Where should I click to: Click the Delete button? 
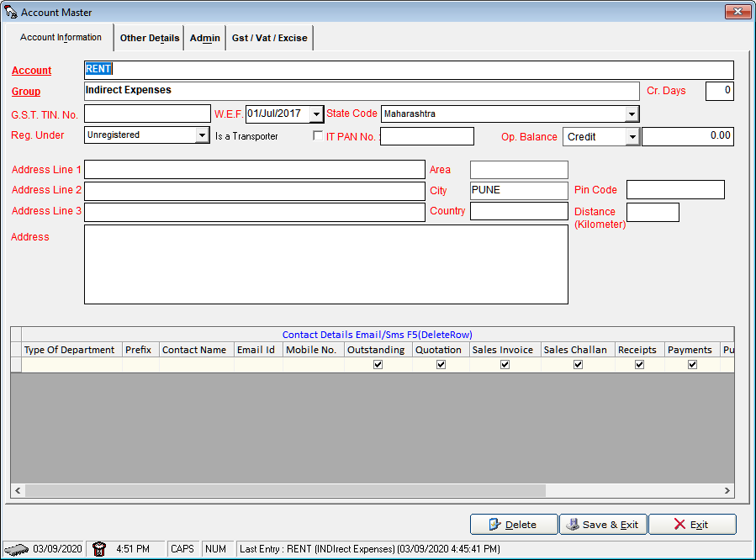coord(514,525)
